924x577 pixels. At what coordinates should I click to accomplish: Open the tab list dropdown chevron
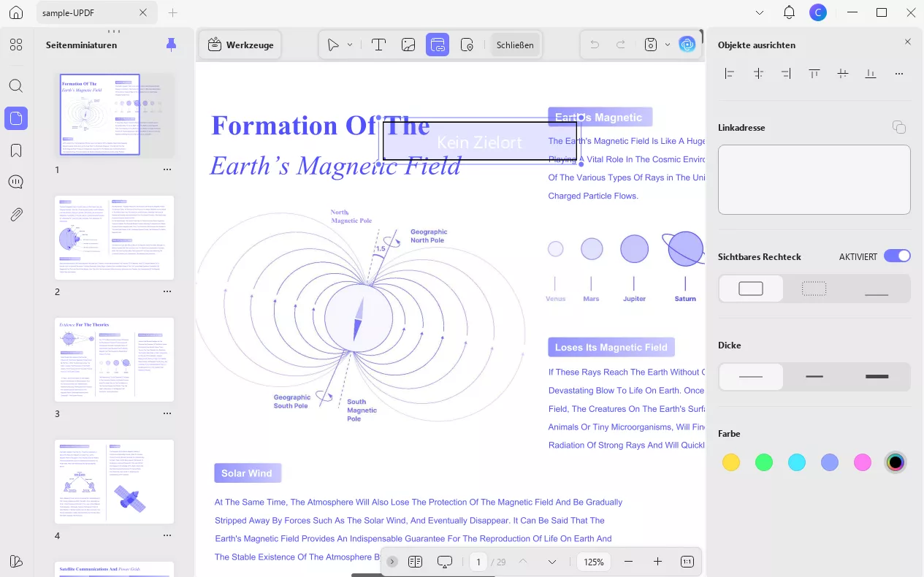[760, 12]
